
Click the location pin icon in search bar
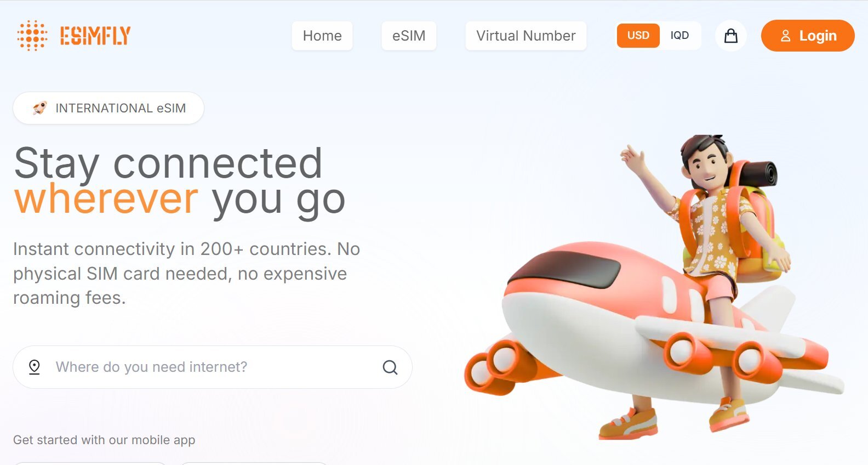[x=35, y=367]
